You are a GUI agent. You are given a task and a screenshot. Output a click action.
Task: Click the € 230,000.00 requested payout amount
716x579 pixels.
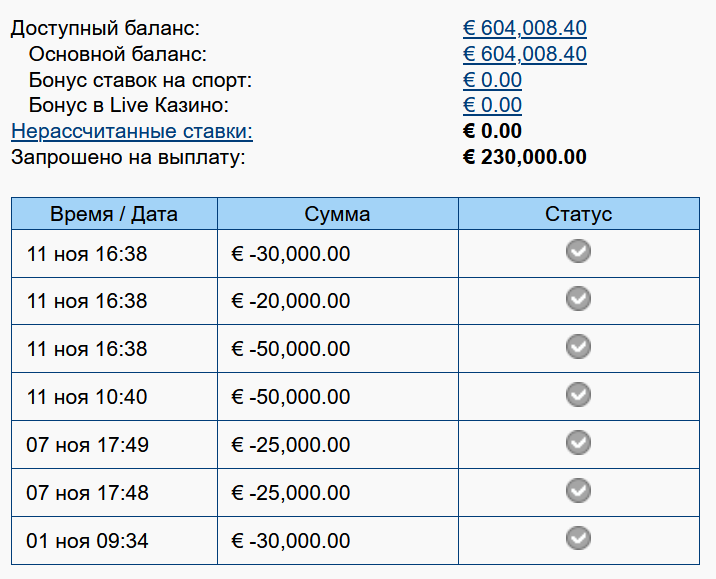click(524, 157)
